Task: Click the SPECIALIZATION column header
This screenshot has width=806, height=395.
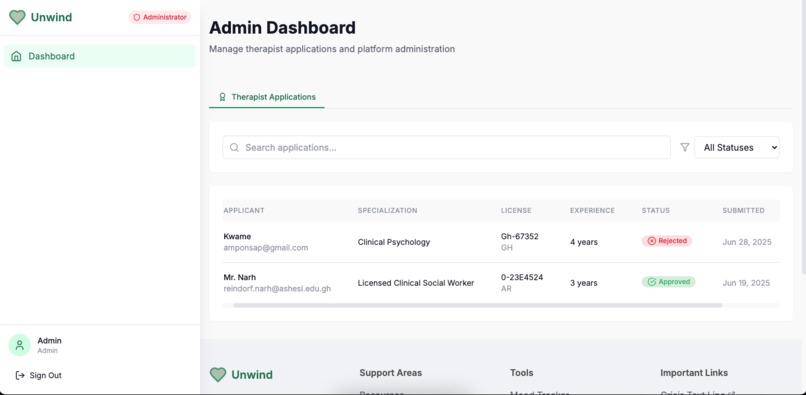Action: coord(388,210)
